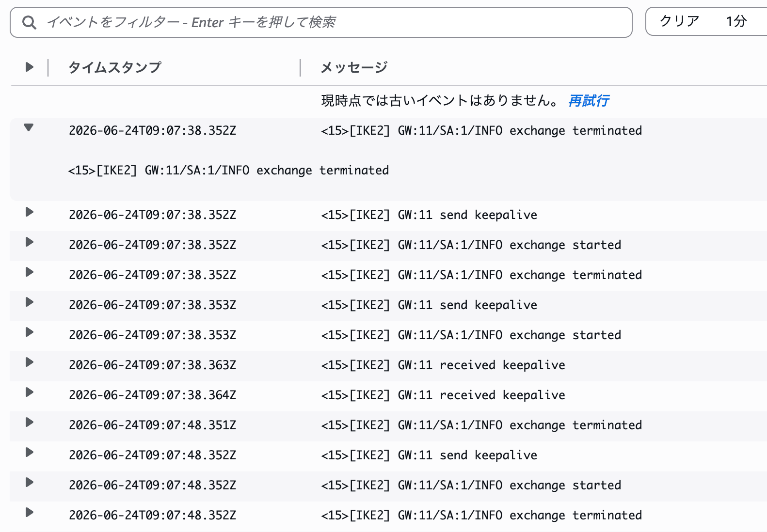This screenshot has height=532, width=767.
Task: Click 'exchange terminated' message at 48.352Z
Action: 575,515
